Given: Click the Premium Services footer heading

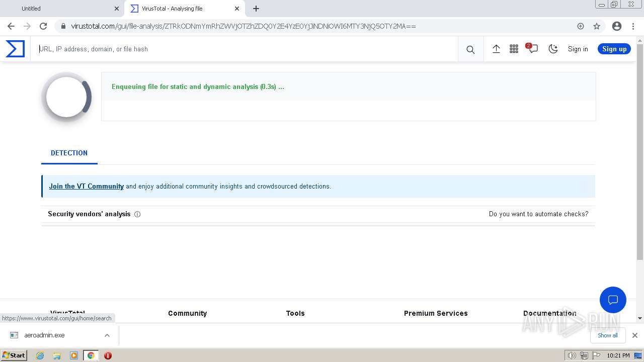Looking at the screenshot, I should [x=436, y=313].
